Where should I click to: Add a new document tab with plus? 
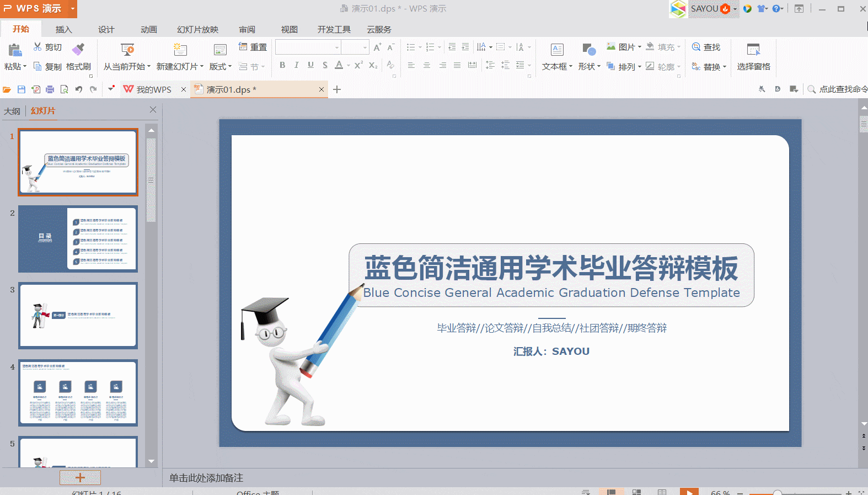click(x=337, y=89)
